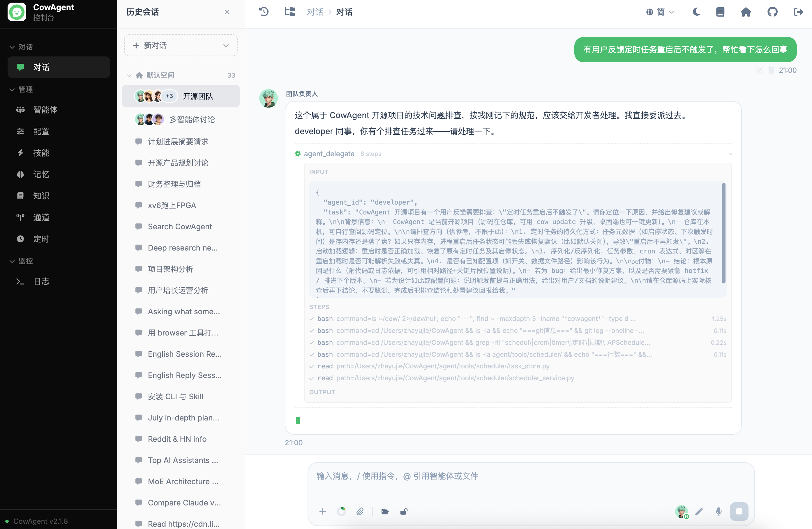Image resolution: width=812 pixels, height=529 pixels.
Task: Close the 历史会话 panel
Action: 227,12
